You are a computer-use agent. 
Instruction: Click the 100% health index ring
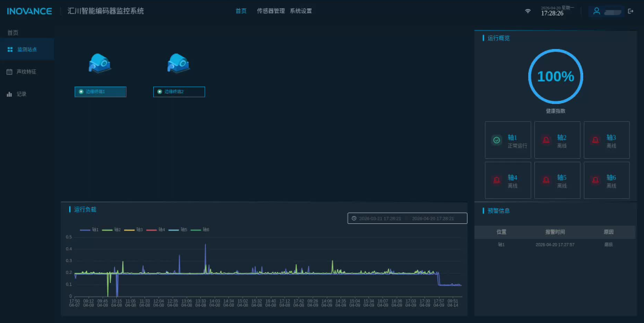pos(555,76)
